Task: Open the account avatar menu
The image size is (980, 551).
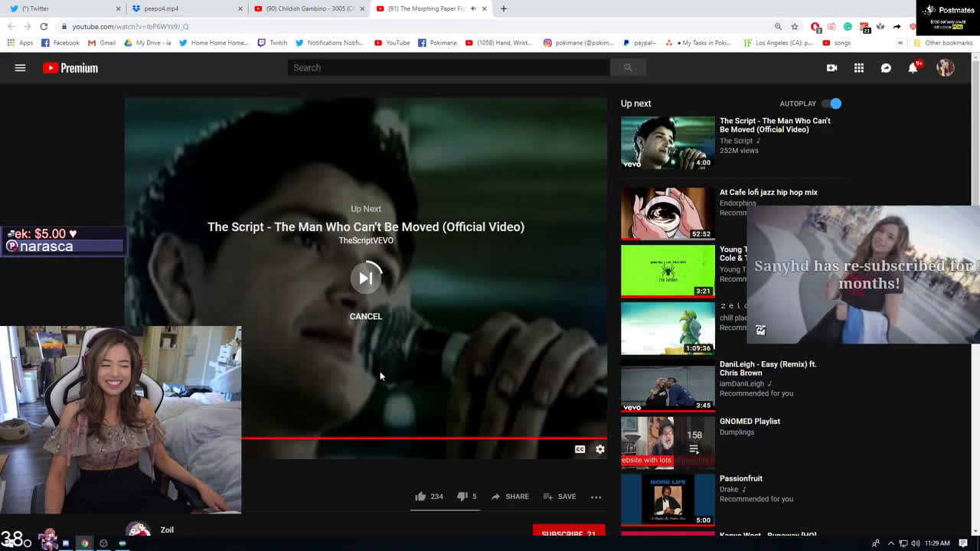Action: click(x=946, y=68)
